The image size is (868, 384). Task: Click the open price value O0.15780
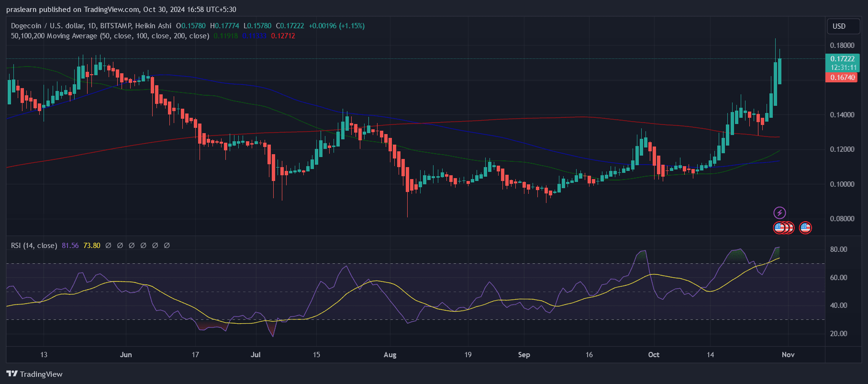(x=191, y=26)
